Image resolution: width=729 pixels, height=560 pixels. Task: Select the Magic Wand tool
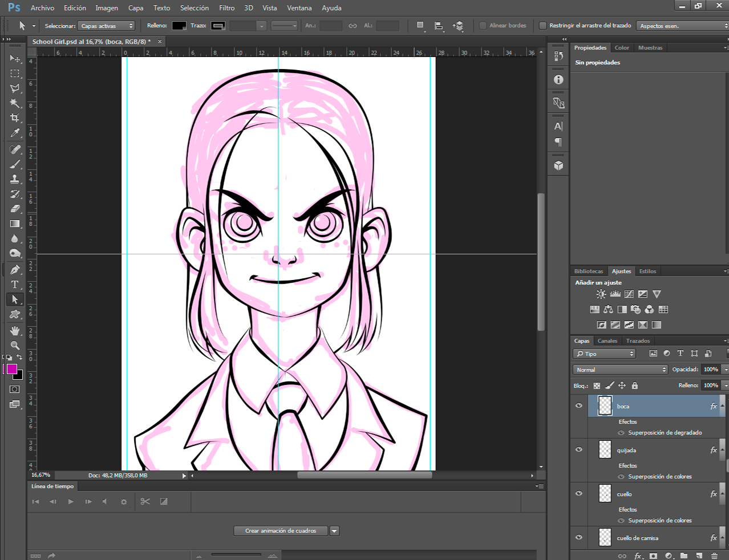(15, 103)
